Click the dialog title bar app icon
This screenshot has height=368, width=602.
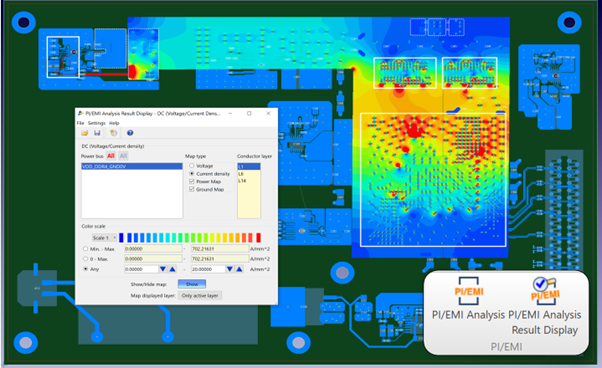81,113
